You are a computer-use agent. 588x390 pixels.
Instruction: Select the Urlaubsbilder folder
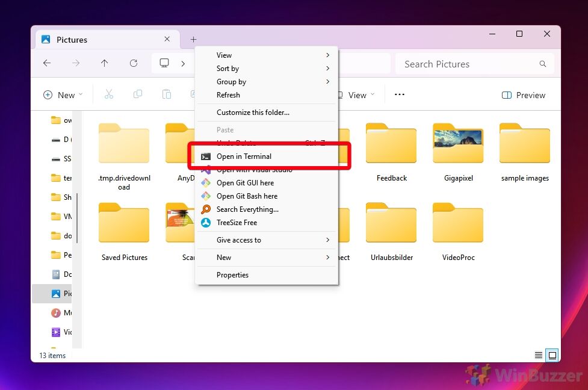[x=391, y=232]
